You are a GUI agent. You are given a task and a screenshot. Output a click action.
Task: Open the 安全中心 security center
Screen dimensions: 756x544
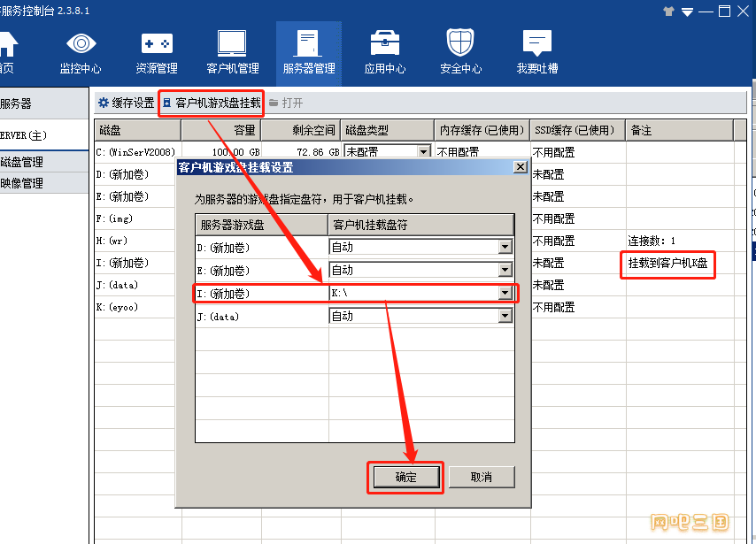click(460, 53)
